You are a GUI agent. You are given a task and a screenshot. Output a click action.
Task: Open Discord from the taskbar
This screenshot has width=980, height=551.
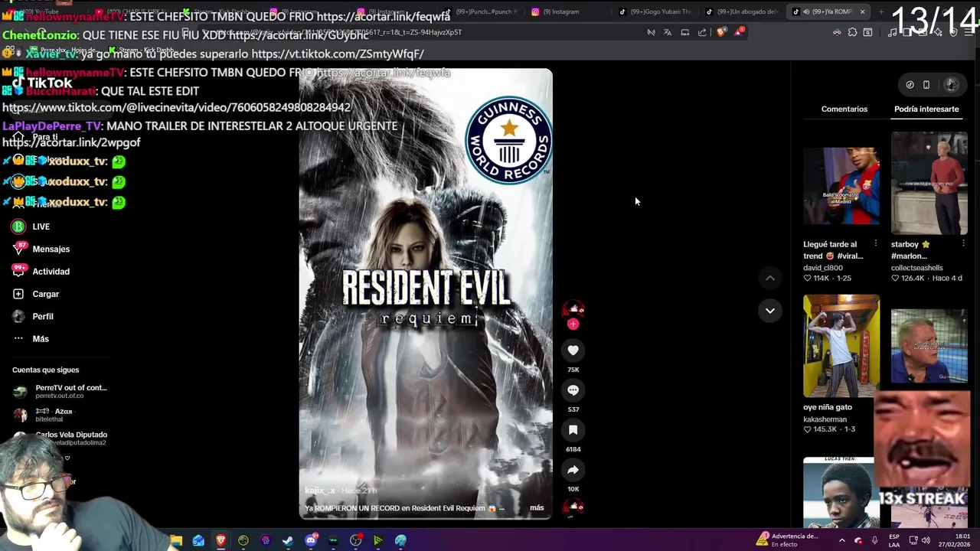(310, 540)
